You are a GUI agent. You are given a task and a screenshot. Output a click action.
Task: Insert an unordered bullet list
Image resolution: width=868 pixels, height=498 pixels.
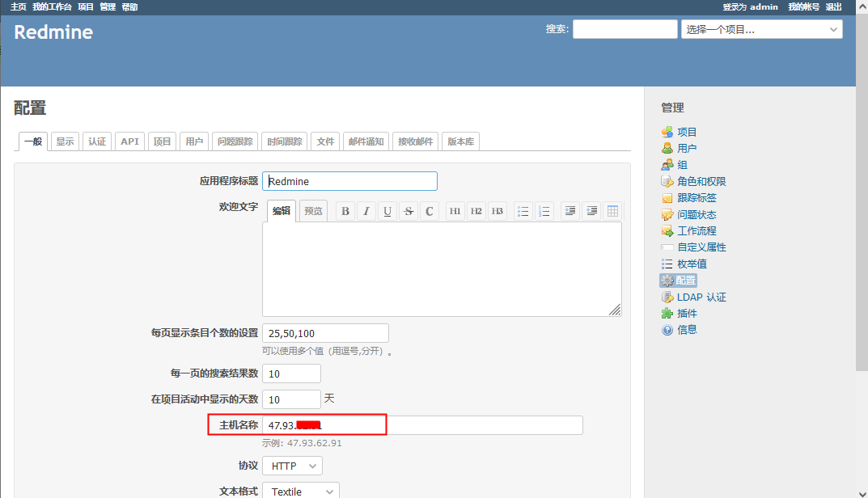click(x=523, y=211)
